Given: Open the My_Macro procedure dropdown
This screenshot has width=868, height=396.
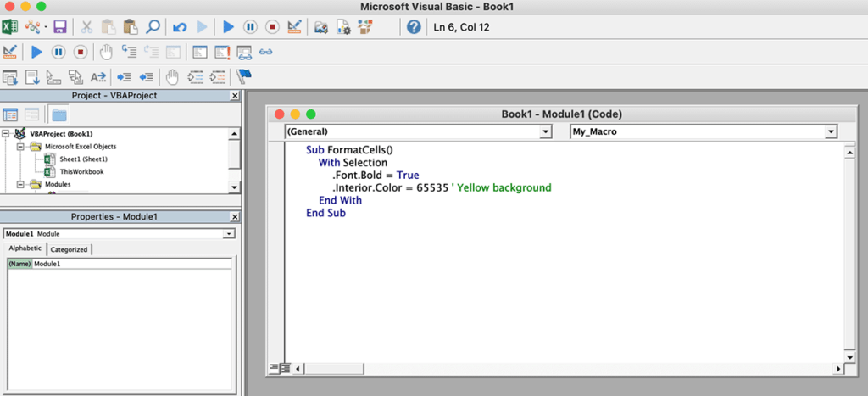Looking at the screenshot, I should click(x=831, y=132).
